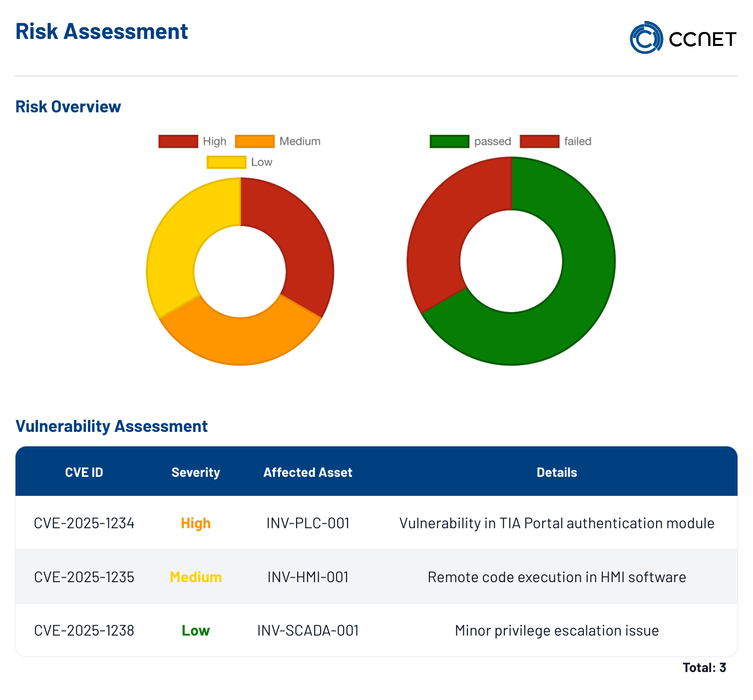Sort by the Severity column header

coord(196,472)
